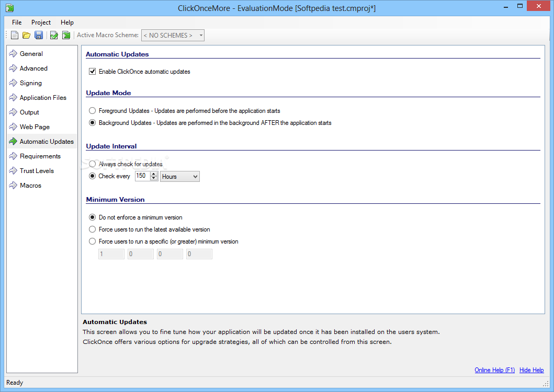Open the Hours interval unit dropdown
The width and height of the screenshot is (554, 392).
click(180, 177)
